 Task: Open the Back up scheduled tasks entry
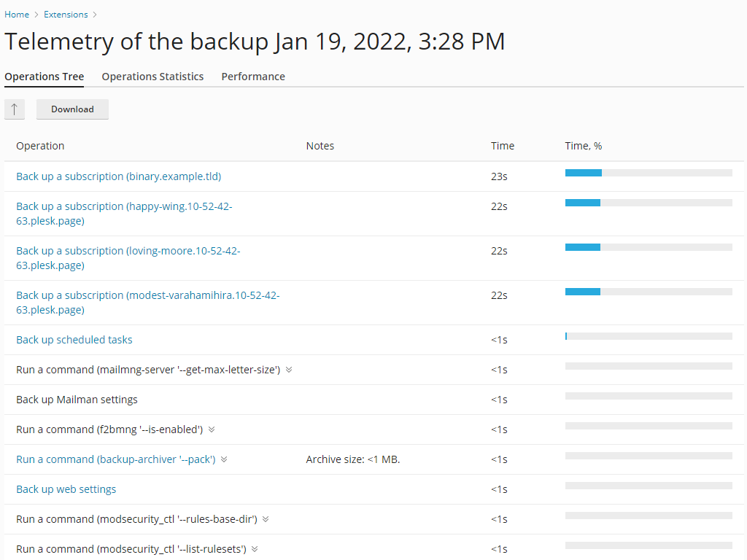(74, 339)
